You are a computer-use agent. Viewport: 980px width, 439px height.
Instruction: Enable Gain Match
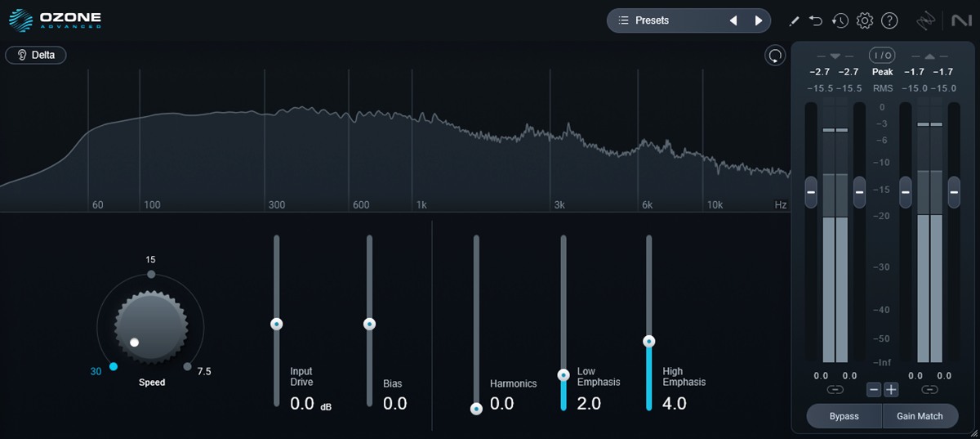click(x=920, y=416)
